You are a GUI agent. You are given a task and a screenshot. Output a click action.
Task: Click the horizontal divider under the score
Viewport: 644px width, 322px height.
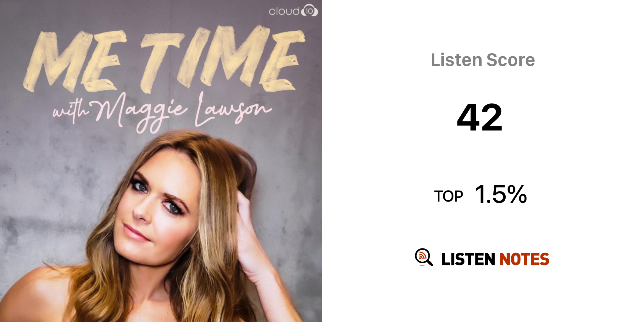point(483,161)
